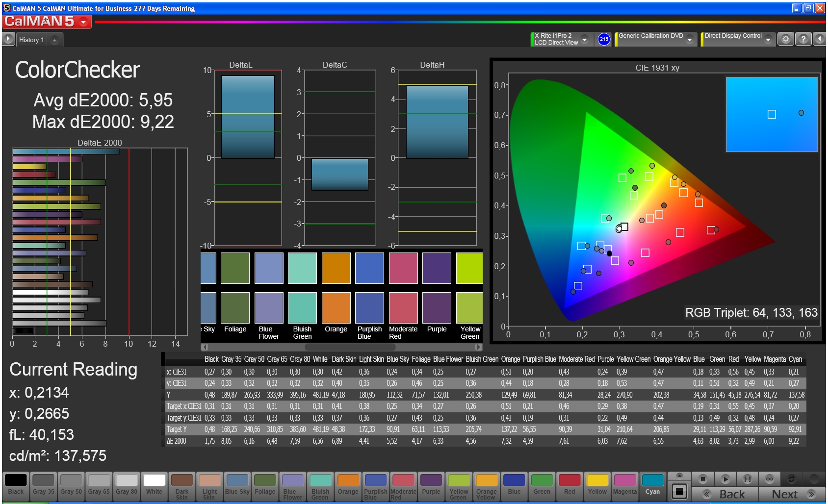Start reading with the play icon
Image resolution: width=828 pixels, height=504 pixels.
pos(725,479)
